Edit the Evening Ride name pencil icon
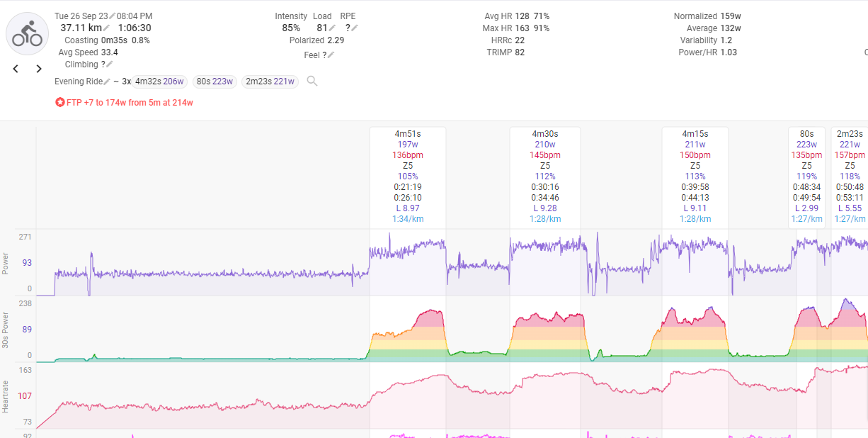The image size is (868, 438). click(107, 82)
